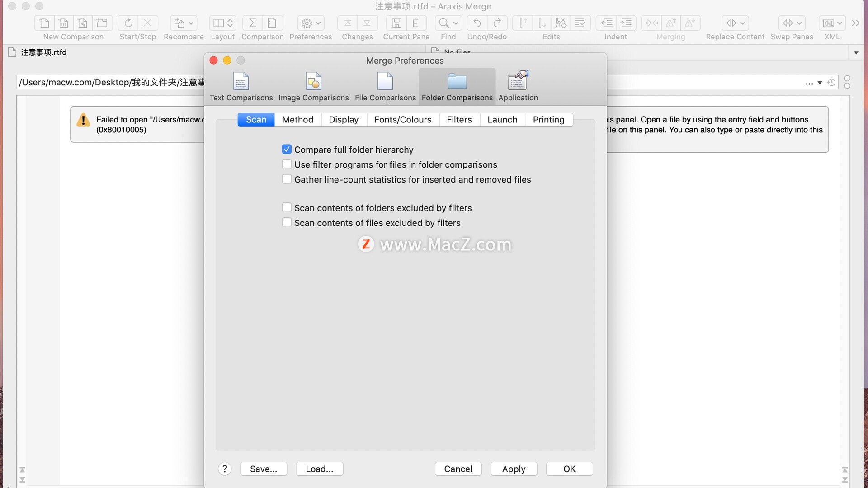Open the tab list arrow at far right

tap(856, 53)
